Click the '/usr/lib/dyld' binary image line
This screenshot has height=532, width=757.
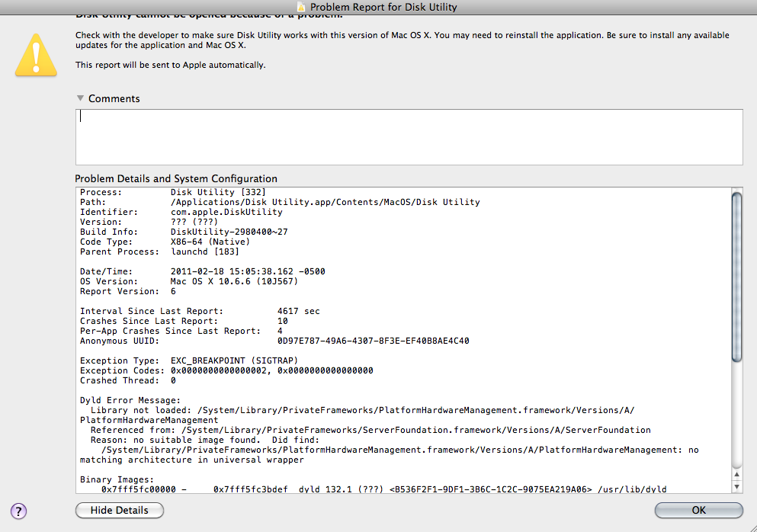point(383,489)
